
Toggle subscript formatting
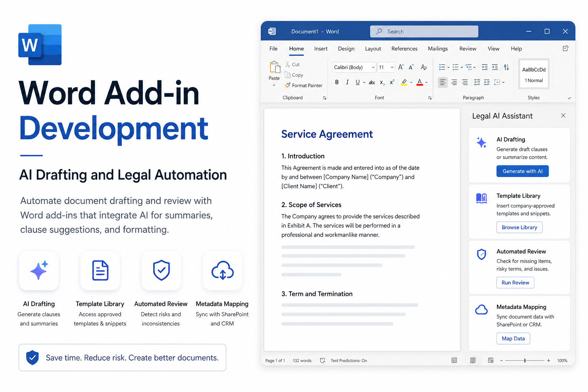(x=382, y=82)
